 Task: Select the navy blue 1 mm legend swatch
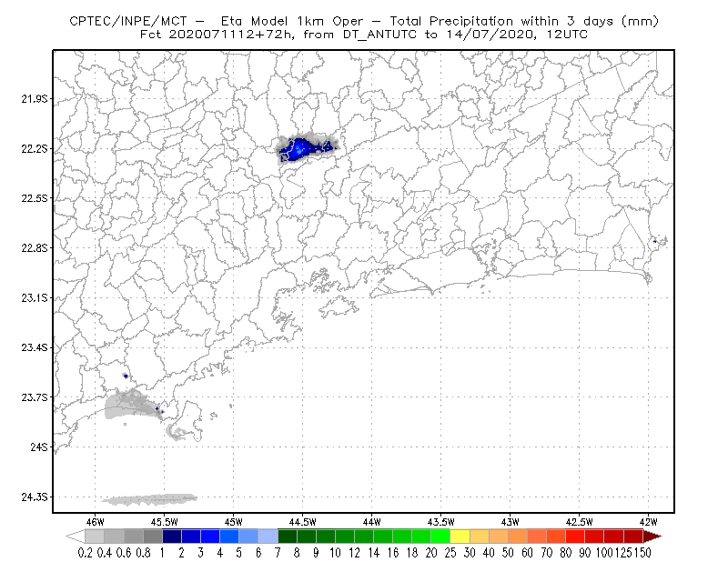pyautogui.click(x=172, y=537)
